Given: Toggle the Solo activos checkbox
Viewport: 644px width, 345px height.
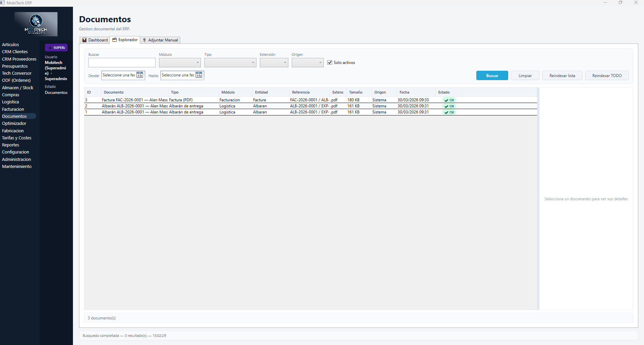Looking at the screenshot, I should 330,63.
